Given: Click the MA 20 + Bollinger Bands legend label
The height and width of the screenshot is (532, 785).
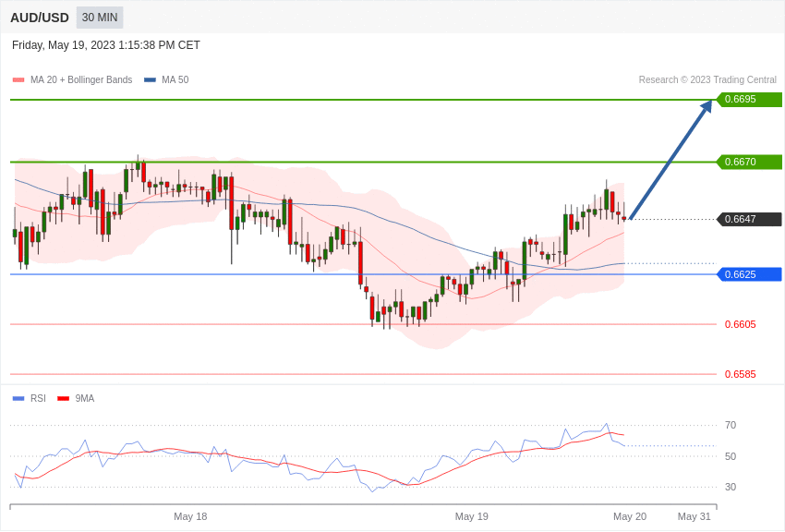Looking at the screenshot, I should click(81, 79).
